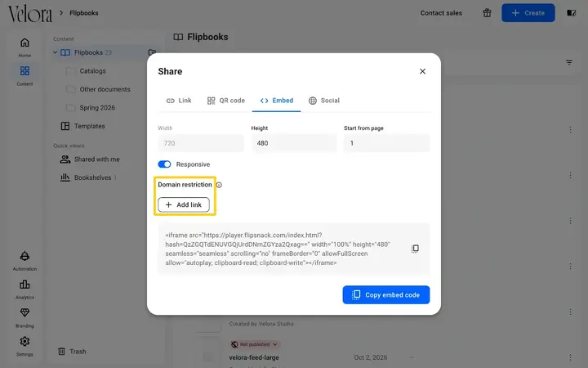Click Copy embed code button

point(385,294)
